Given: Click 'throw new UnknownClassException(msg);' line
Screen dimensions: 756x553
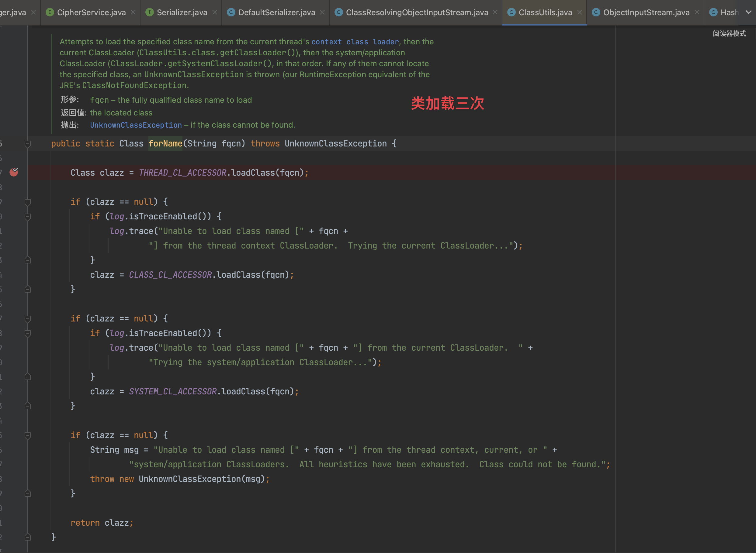Looking at the screenshot, I should point(180,479).
